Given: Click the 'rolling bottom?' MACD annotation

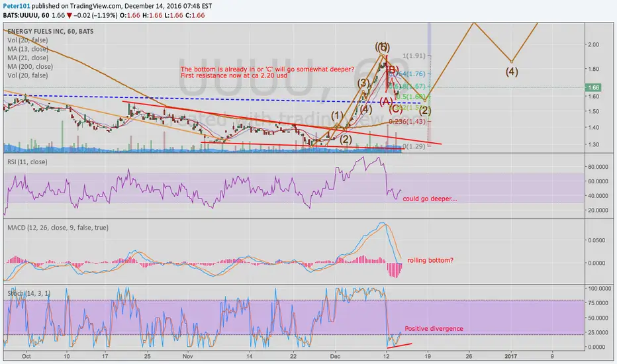Looking at the screenshot, I should 430,260.
